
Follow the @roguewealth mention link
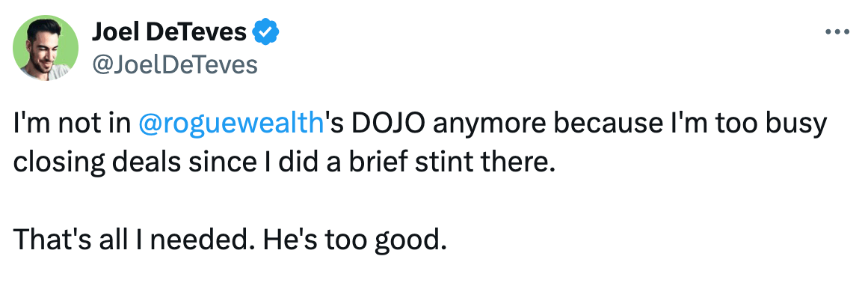coord(230,126)
